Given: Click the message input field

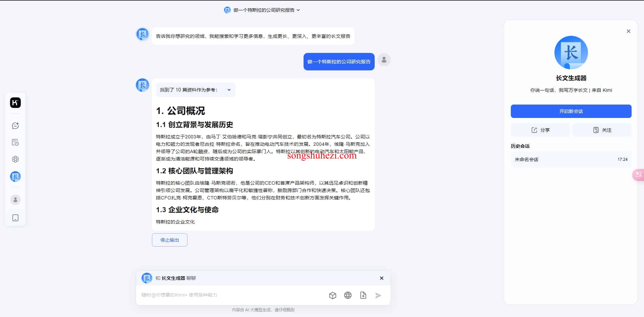Looking at the screenshot, I should pyautogui.click(x=231, y=295).
